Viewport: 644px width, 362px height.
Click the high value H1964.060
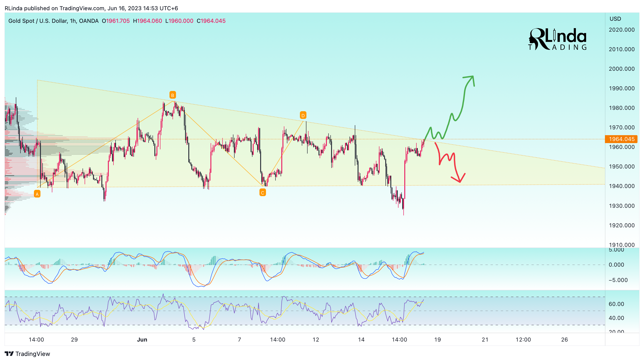point(147,21)
